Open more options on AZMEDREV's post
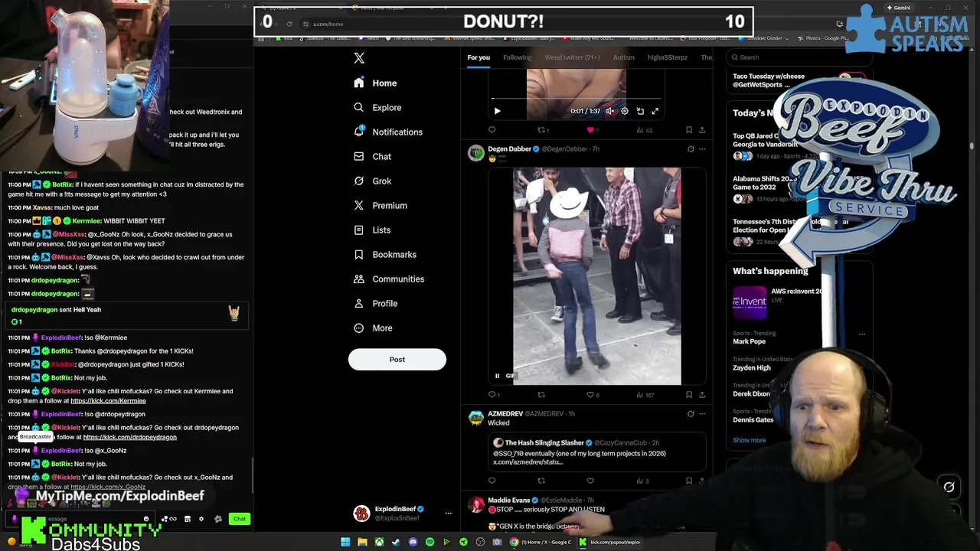The width and height of the screenshot is (980, 551). (702, 414)
